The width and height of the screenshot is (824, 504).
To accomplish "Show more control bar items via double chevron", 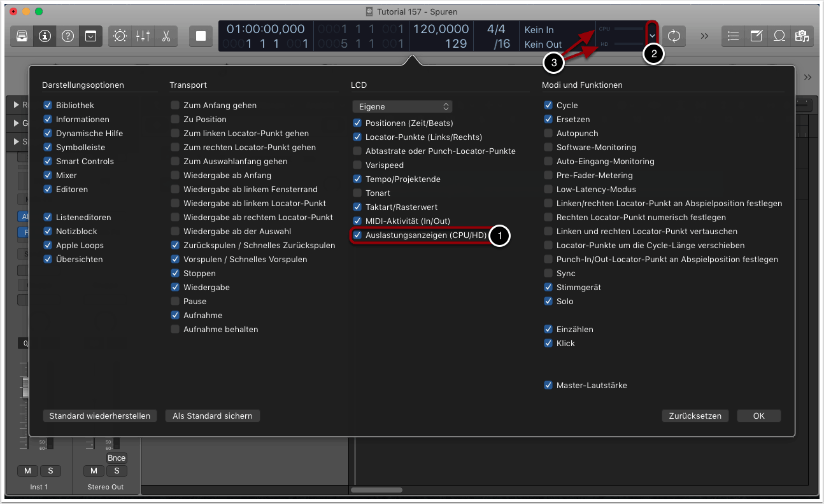I will (x=704, y=36).
